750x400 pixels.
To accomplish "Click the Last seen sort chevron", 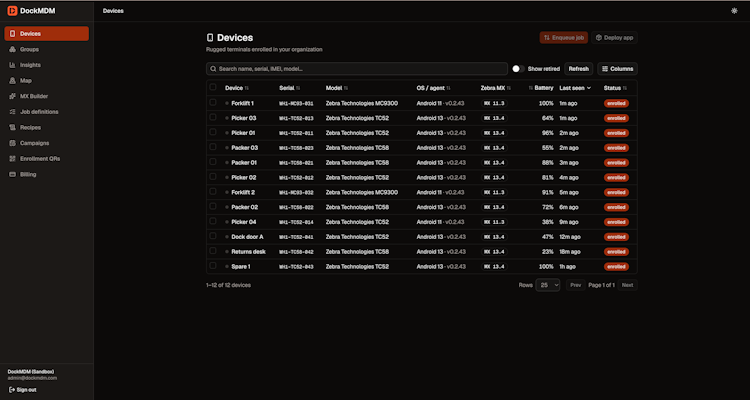I will pos(589,88).
